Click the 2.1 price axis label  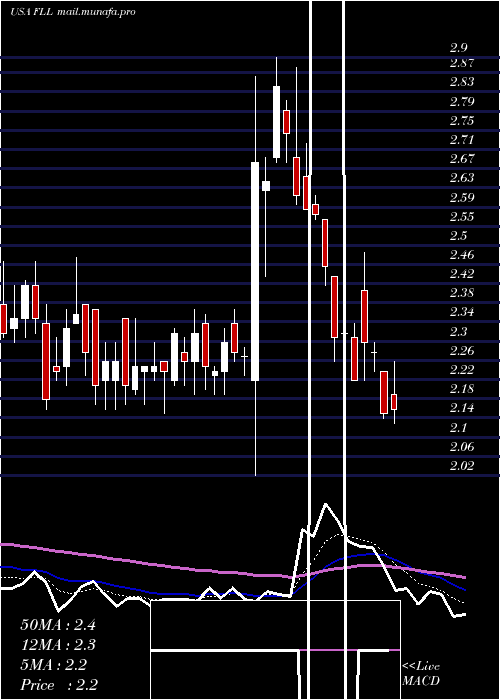[x=458, y=428]
